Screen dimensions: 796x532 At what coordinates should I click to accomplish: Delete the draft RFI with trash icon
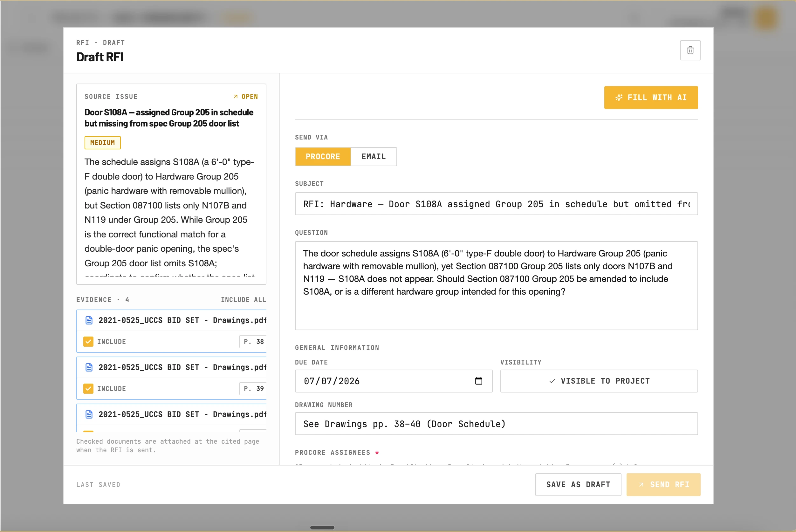tap(690, 50)
